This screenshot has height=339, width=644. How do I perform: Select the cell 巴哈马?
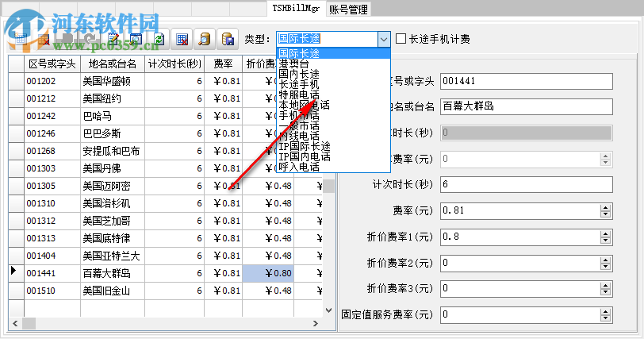pos(113,116)
